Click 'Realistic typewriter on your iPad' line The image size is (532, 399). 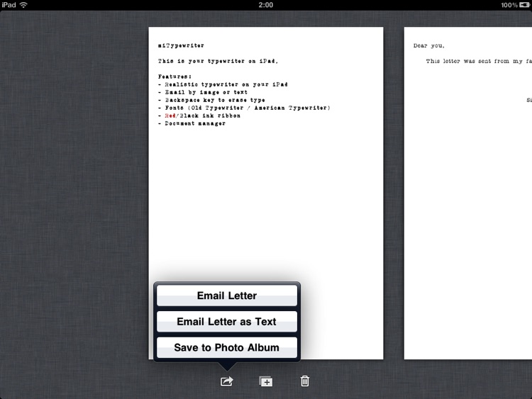point(223,84)
